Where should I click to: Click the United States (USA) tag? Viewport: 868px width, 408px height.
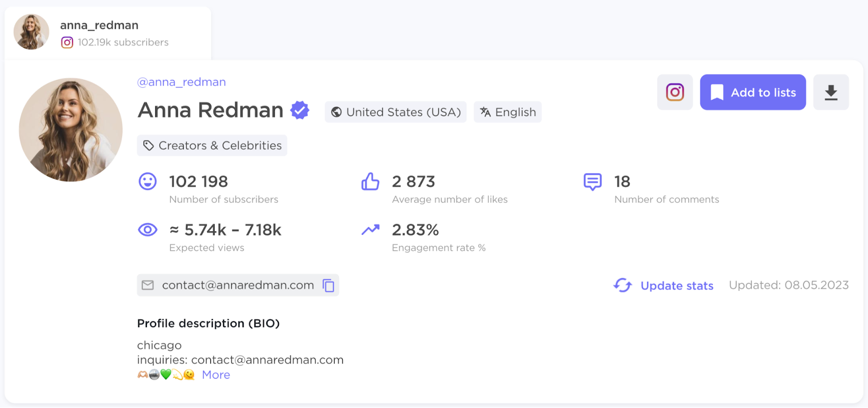click(395, 112)
